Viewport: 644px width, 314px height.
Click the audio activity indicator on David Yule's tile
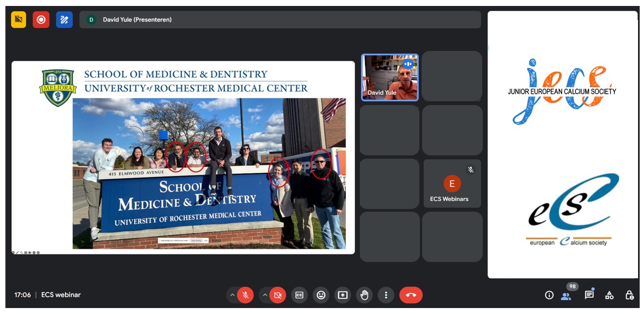coord(408,64)
